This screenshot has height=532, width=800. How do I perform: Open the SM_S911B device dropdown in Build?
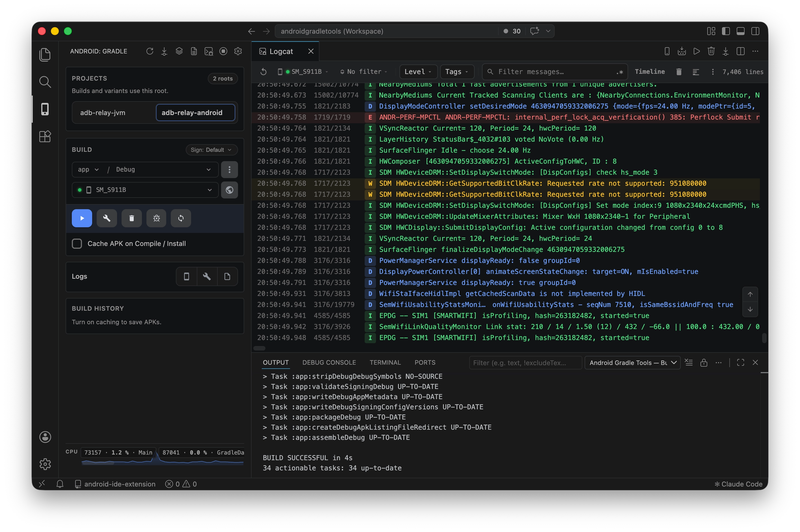(145, 190)
